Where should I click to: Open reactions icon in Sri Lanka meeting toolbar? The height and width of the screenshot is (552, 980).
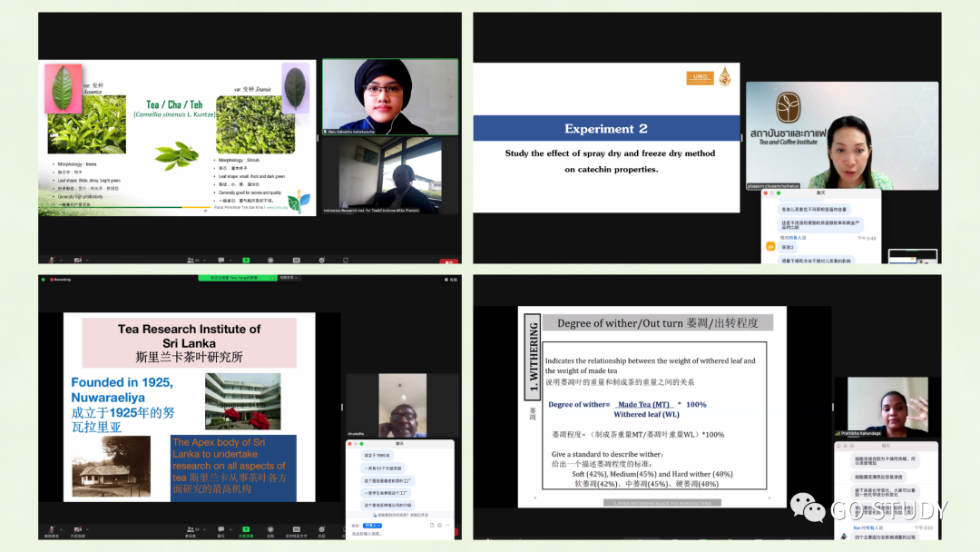coord(322,530)
